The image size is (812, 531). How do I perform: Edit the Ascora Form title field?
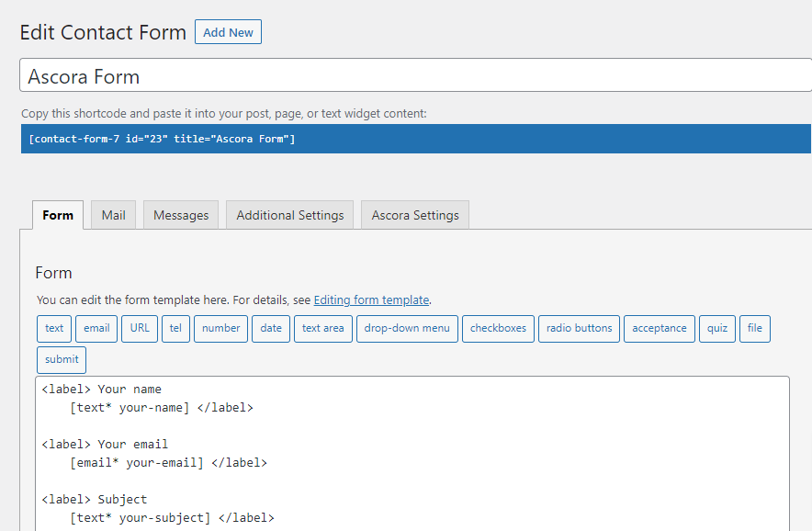coord(413,76)
